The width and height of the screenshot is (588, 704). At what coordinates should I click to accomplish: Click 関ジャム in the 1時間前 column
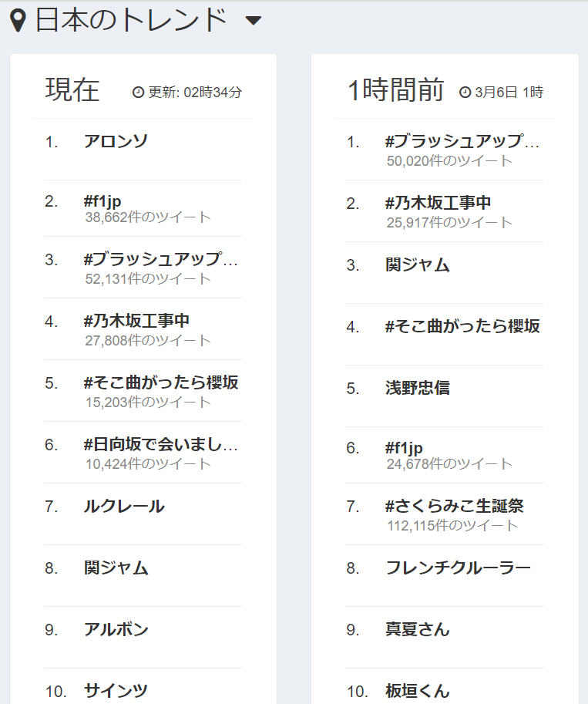(x=418, y=265)
